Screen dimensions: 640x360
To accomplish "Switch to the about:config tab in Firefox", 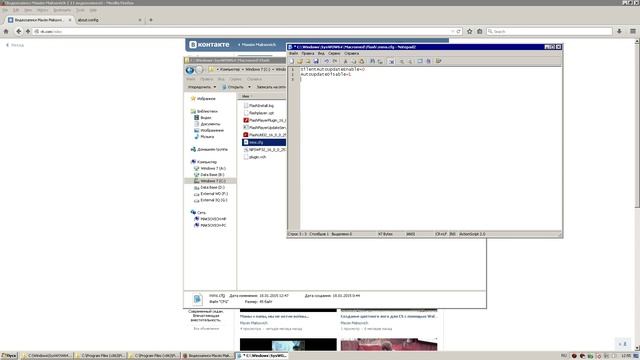I will pos(108,20).
